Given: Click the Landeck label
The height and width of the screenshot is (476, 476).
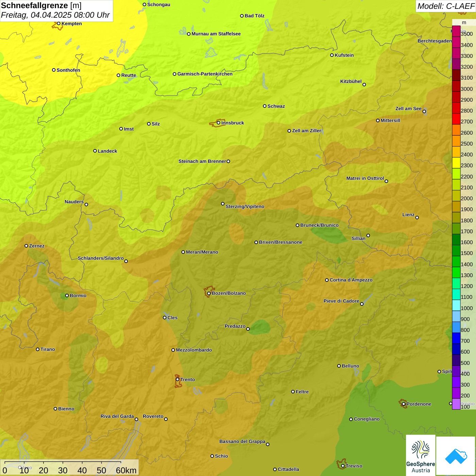Looking at the screenshot, I should pos(107,151).
